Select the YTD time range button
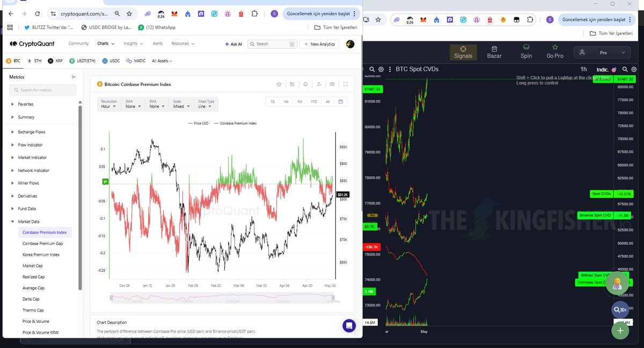The height and width of the screenshot is (348, 644). 313,102
